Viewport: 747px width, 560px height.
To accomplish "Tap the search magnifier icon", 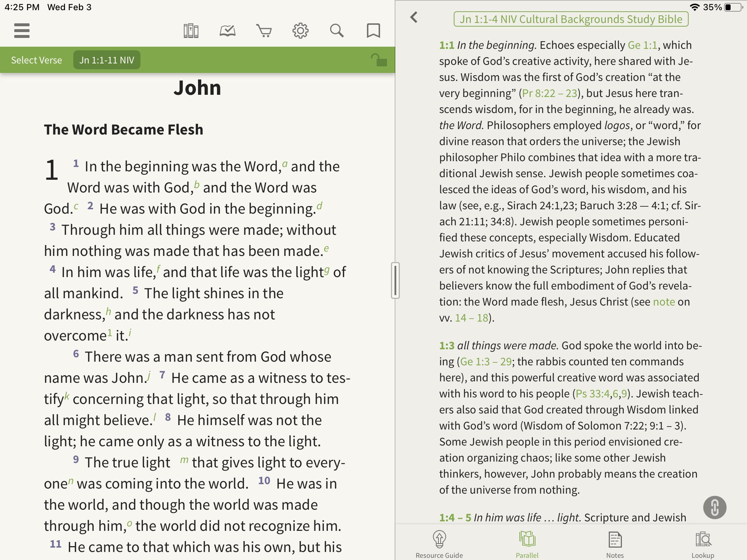I will coord(337,31).
